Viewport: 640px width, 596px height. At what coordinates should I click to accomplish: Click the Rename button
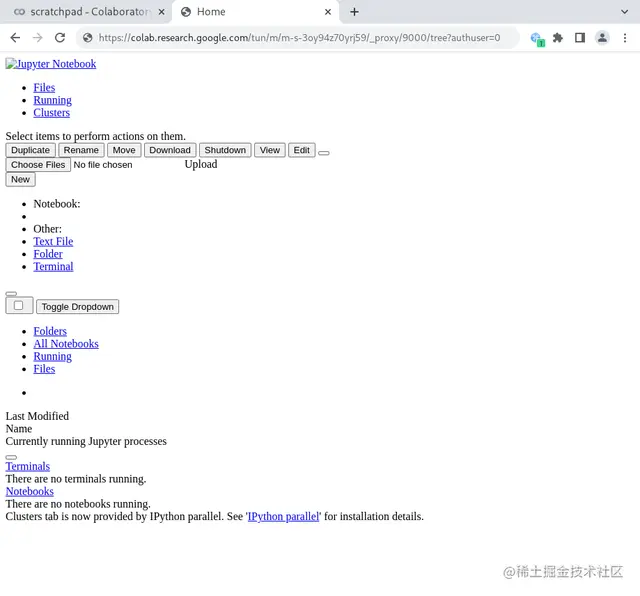(x=81, y=150)
